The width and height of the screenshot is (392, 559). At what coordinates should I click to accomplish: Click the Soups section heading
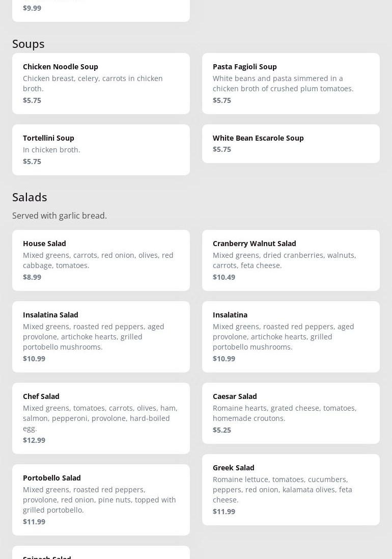pos(29,44)
